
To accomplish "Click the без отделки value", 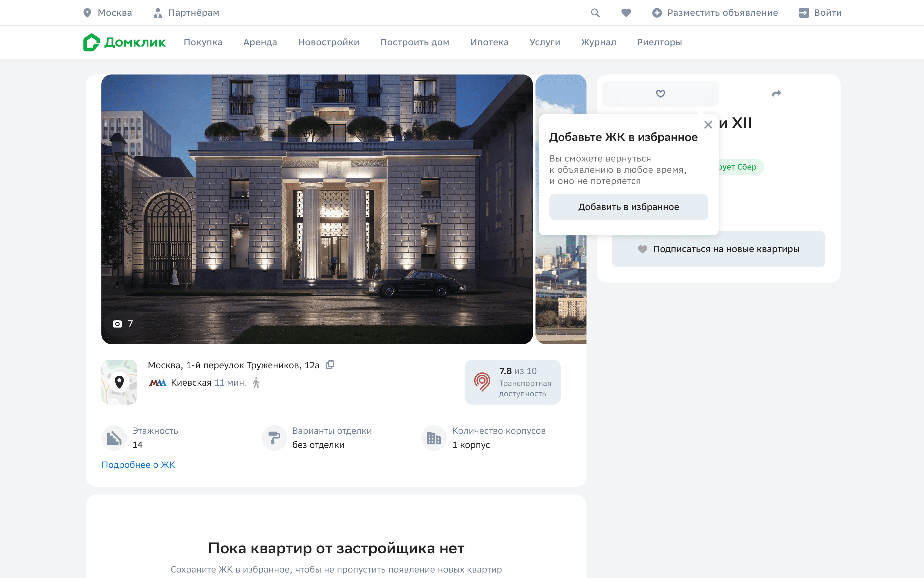I will (318, 445).
